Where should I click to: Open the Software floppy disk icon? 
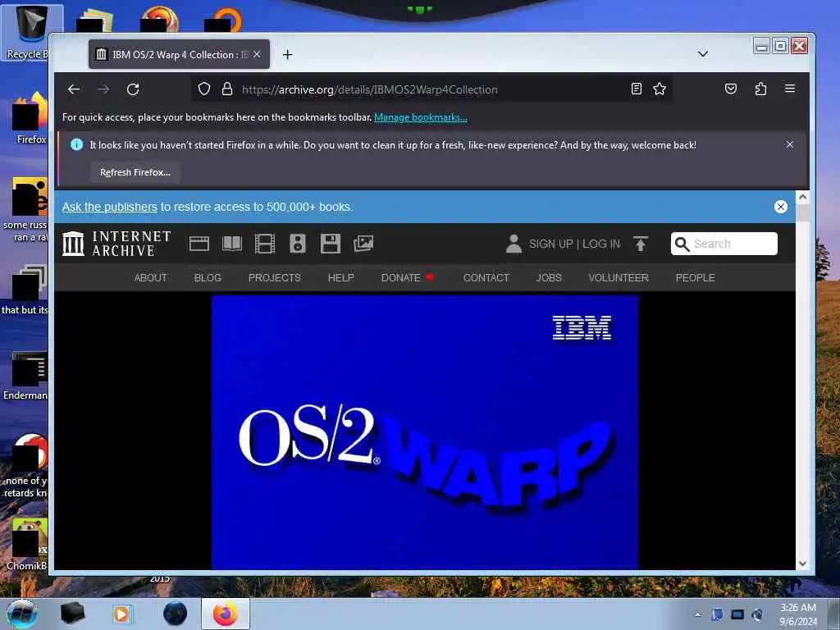(x=331, y=244)
